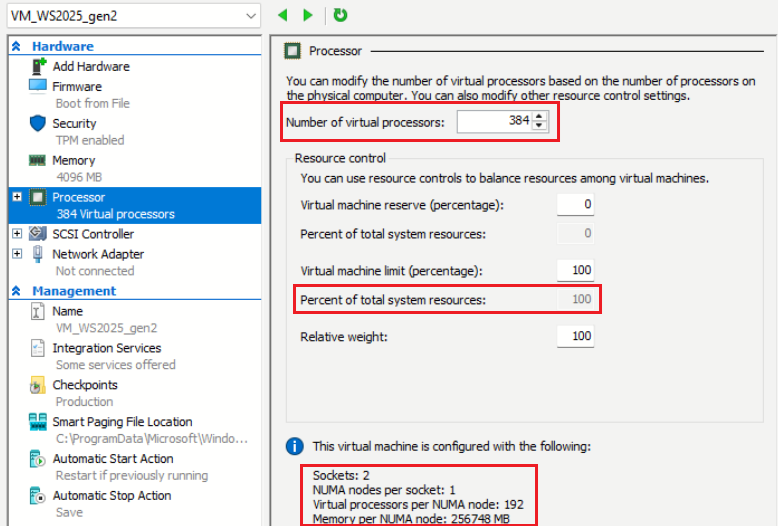The height and width of the screenshot is (526, 778).
Task: Click the green refresh icon
Action: [340, 15]
